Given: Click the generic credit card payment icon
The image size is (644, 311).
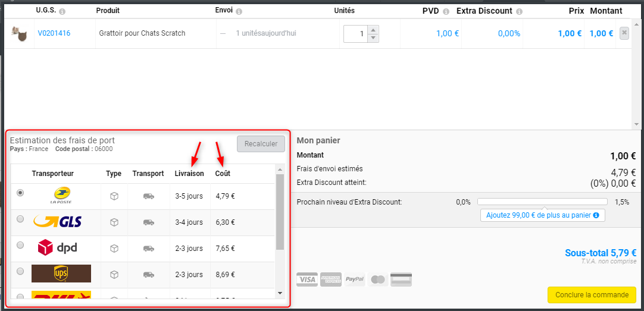Looking at the screenshot, I should (401, 279).
